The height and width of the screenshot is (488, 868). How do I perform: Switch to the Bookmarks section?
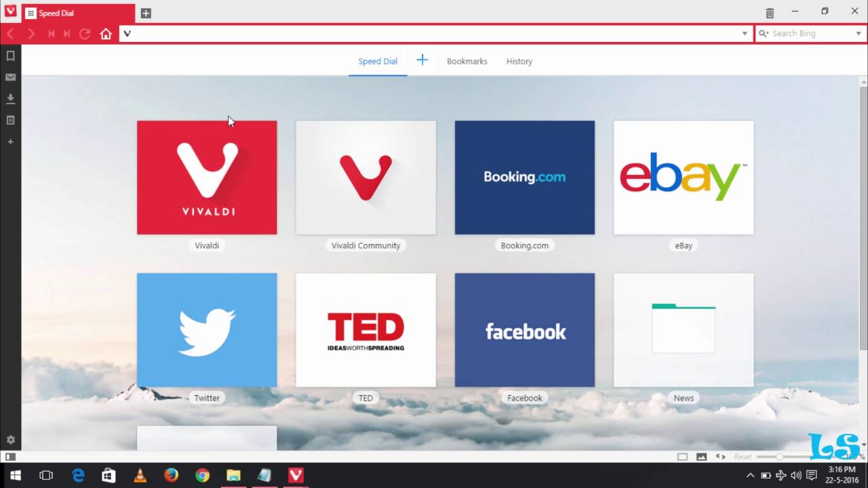point(467,61)
